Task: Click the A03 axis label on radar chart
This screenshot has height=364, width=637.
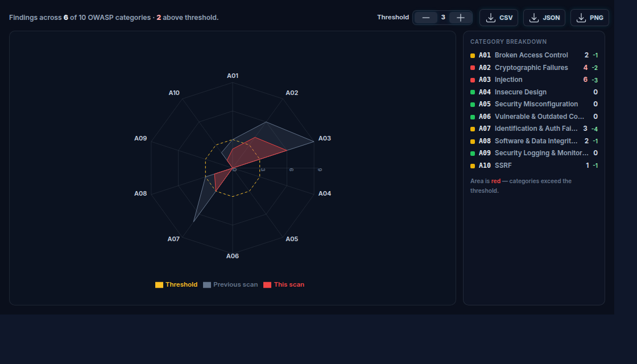Action: point(325,139)
